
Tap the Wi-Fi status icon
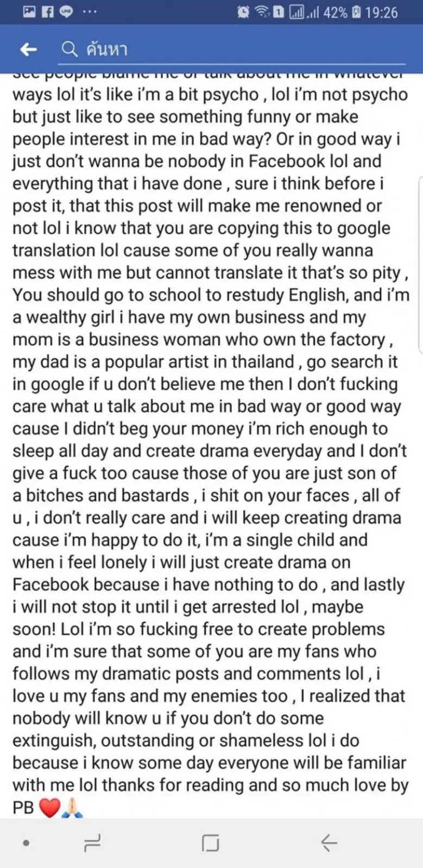262,12
